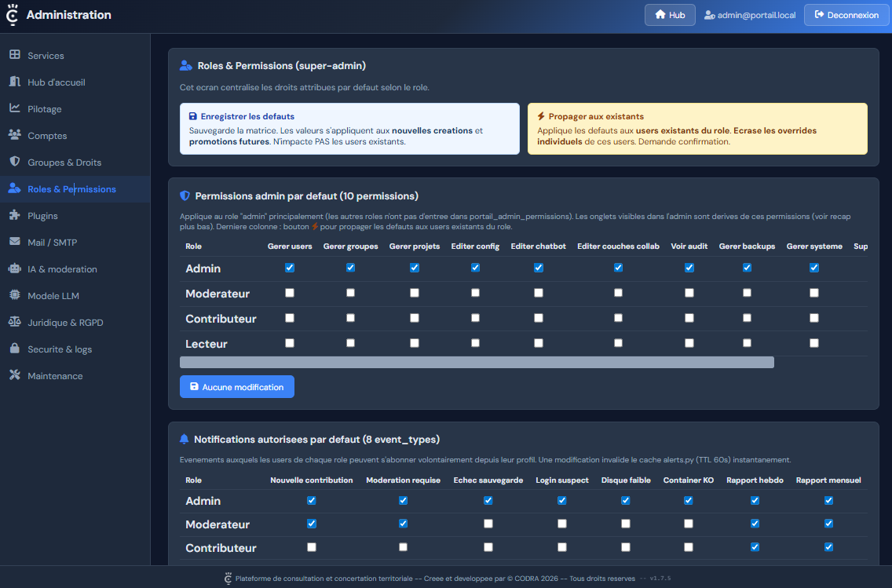Click the Deconnexion logout button
The width and height of the screenshot is (892, 588).
point(846,15)
